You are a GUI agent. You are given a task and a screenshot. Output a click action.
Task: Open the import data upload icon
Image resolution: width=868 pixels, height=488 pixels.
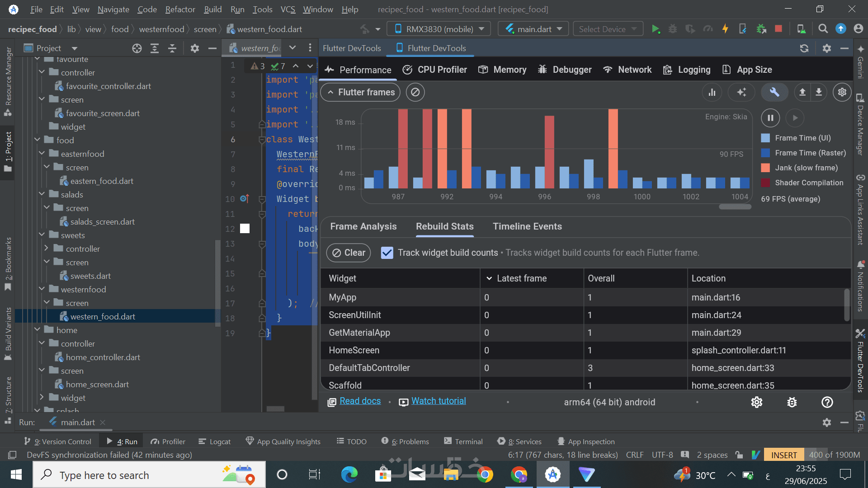click(x=802, y=92)
